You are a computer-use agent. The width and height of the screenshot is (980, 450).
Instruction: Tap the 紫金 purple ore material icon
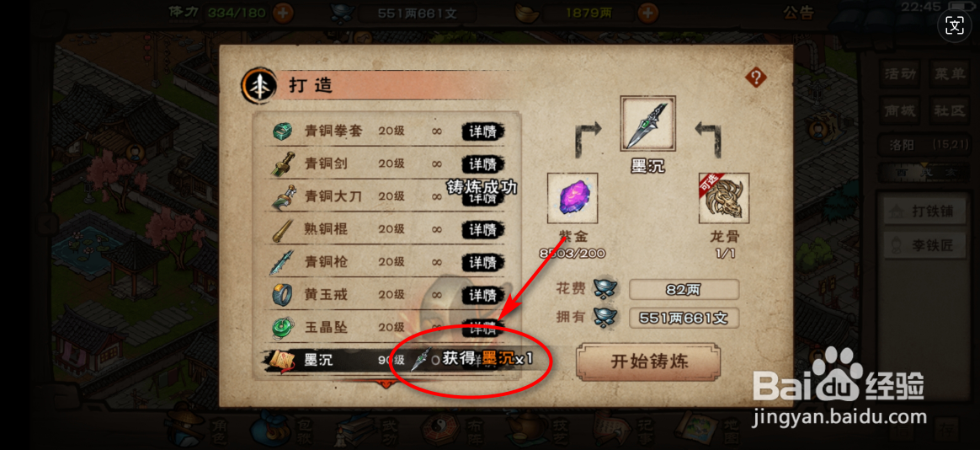(573, 198)
